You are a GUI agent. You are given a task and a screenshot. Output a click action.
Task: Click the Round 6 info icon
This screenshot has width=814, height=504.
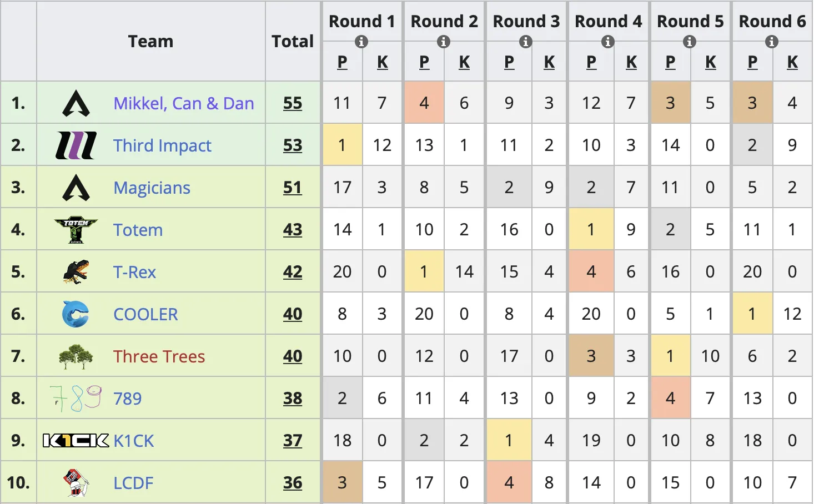(772, 42)
